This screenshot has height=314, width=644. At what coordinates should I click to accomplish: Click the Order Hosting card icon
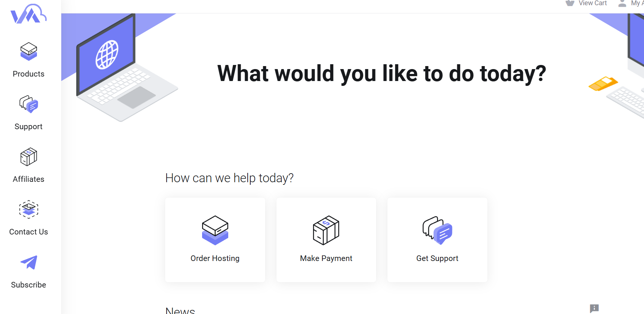215,230
